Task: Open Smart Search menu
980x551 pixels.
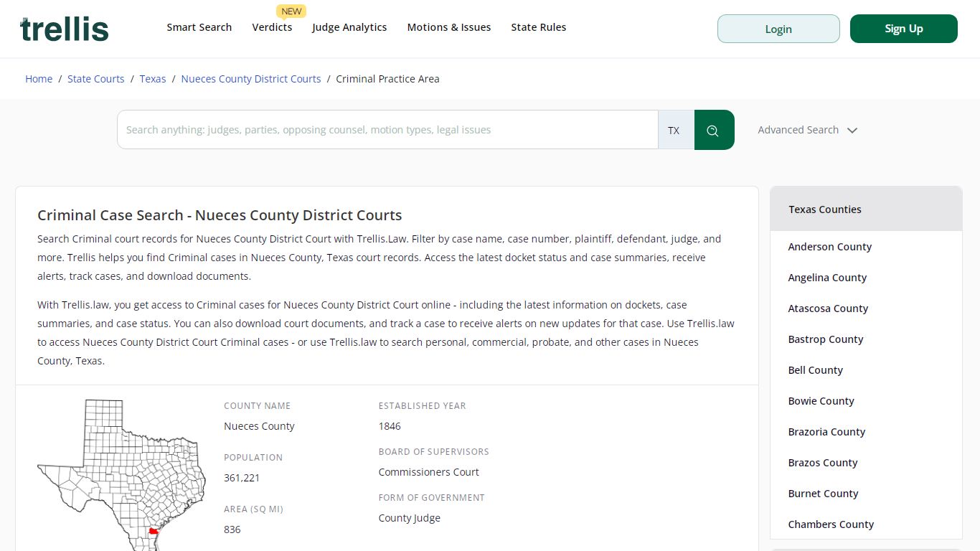Action: [x=199, y=27]
